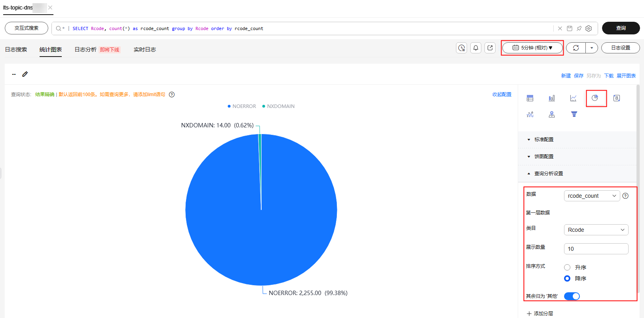Click the 保存 link
The image size is (644, 318).
click(579, 76)
